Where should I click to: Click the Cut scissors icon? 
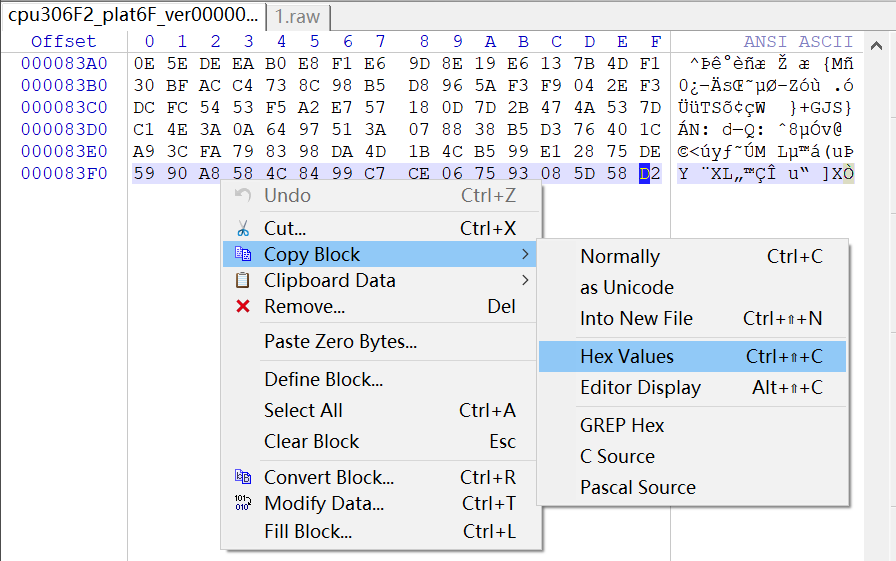[x=243, y=229]
